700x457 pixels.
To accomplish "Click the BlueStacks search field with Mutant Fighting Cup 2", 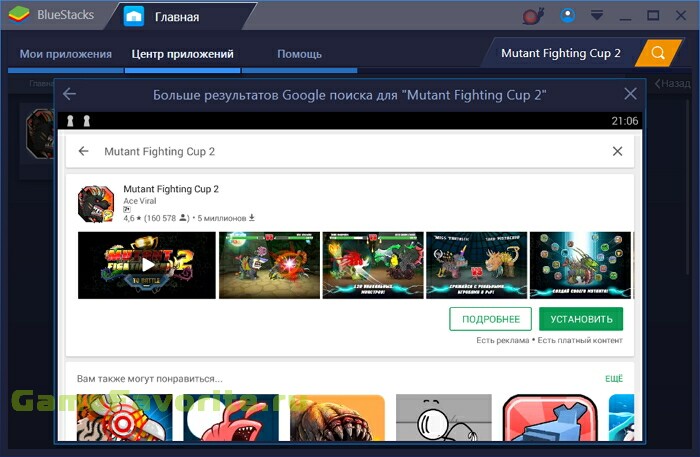I will 561,53.
